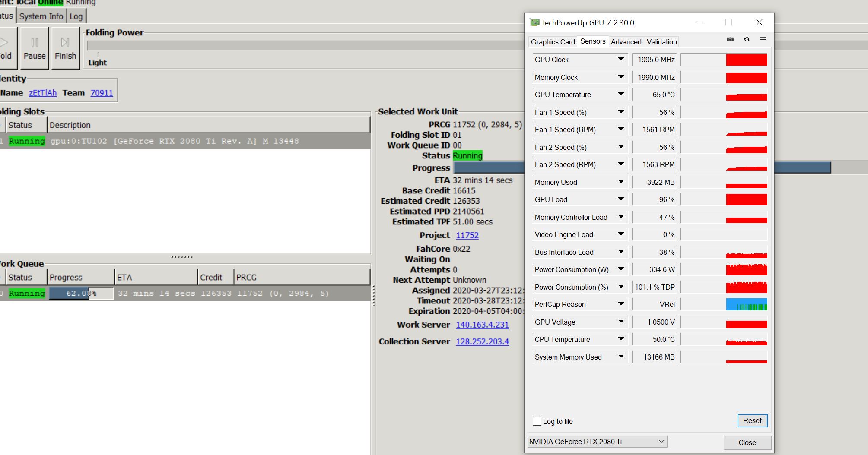
Task: Open the Fan 2 Speed (%) dropdown
Action: 621,147
